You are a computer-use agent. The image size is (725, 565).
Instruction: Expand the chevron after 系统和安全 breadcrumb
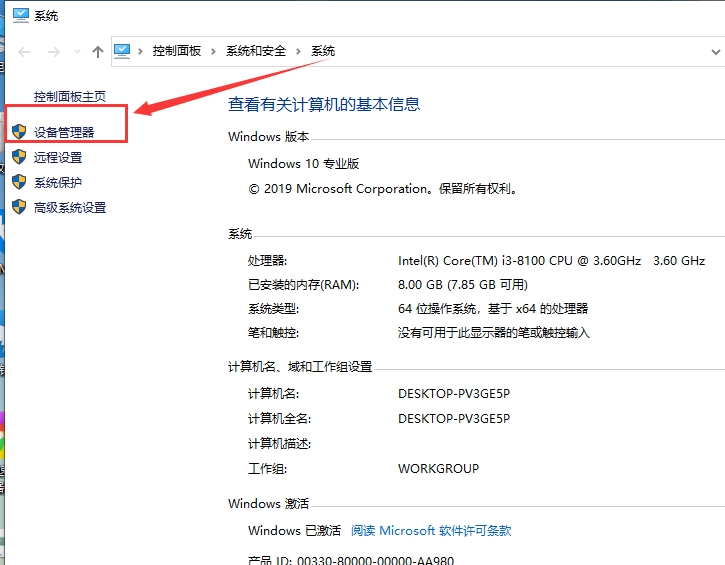[x=299, y=51]
